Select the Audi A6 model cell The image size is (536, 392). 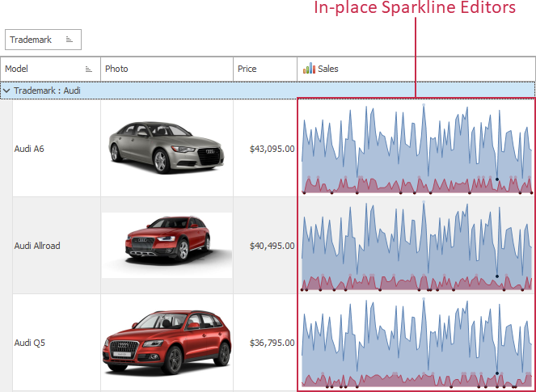pos(57,149)
